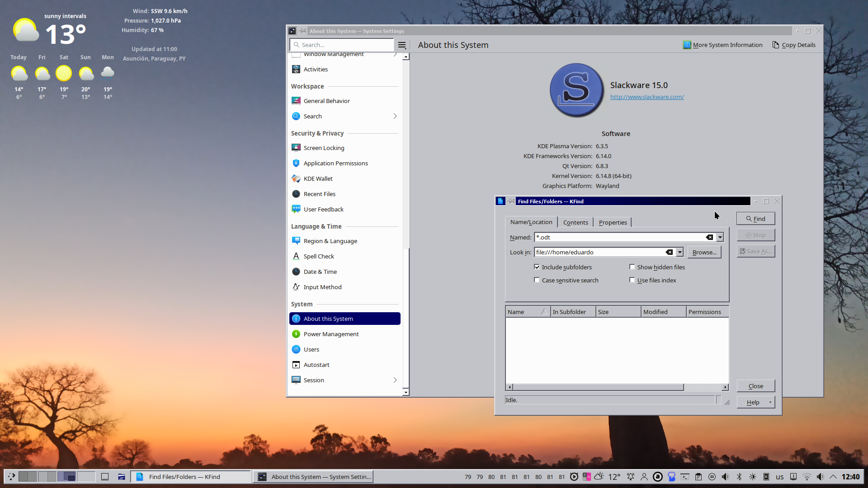Show hidden system tray icons arrow
Image resolution: width=868 pixels, height=488 pixels.
[x=833, y=477]
